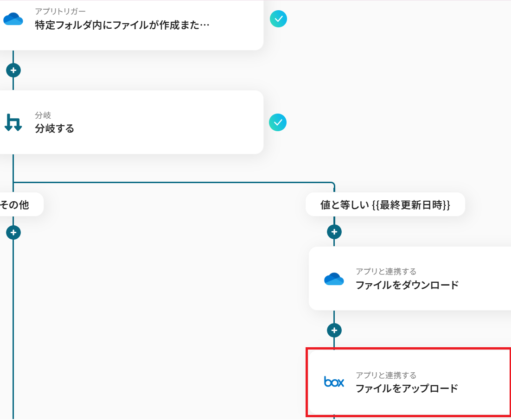The image size is (511, 420).
Task: Click the Box logo icon
Action: (x=334, y=382)
